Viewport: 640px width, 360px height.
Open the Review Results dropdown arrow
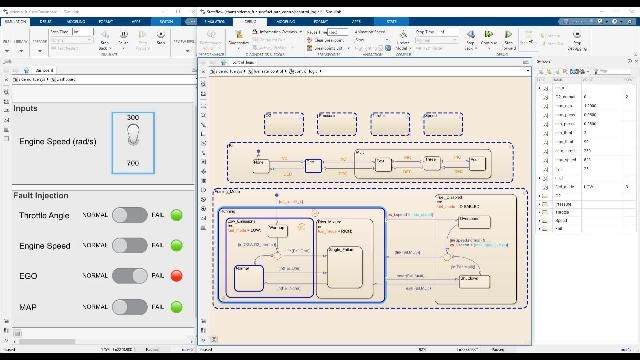(x=187, y=51)
